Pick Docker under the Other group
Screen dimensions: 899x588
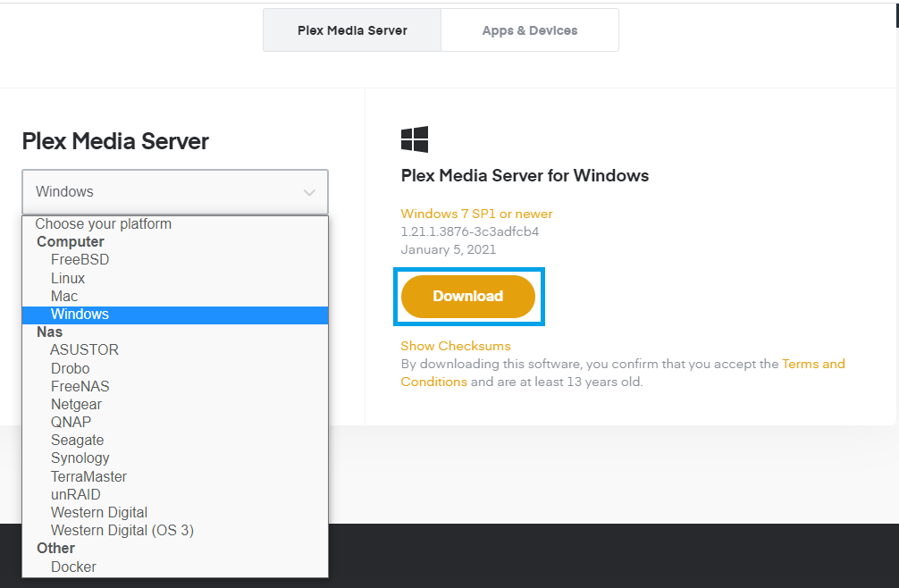point(175,567)
